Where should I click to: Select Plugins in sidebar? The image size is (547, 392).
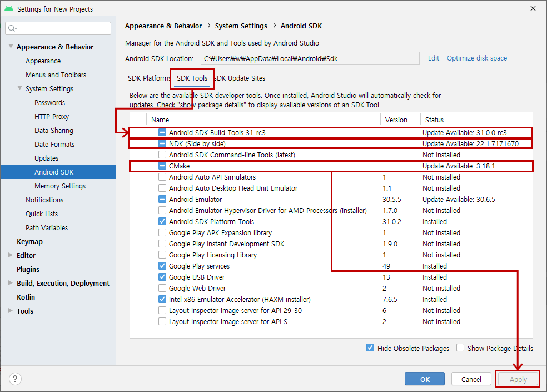pos(28,269)
